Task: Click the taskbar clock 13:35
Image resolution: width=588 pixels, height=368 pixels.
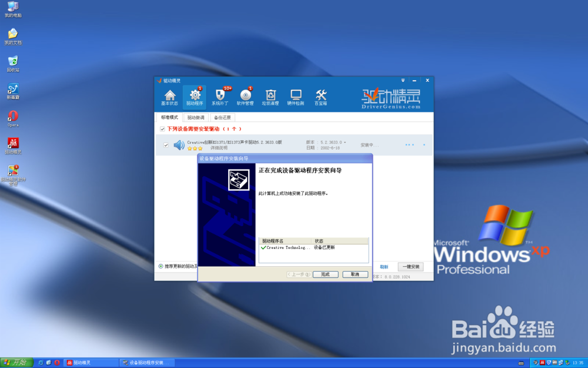Action: pyautogui.click(x=578, y=363)
